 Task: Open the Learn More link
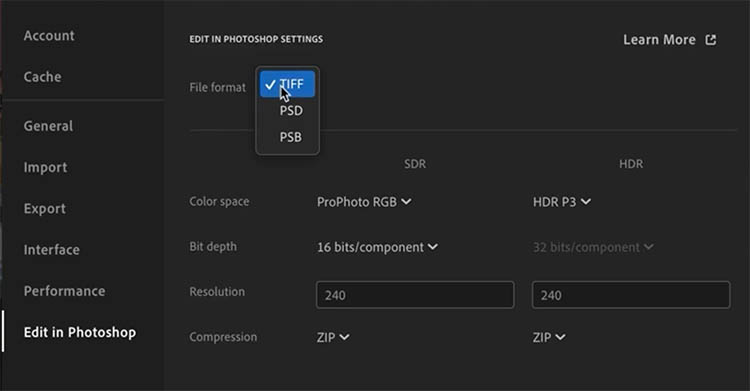click(x=659, y=40)
